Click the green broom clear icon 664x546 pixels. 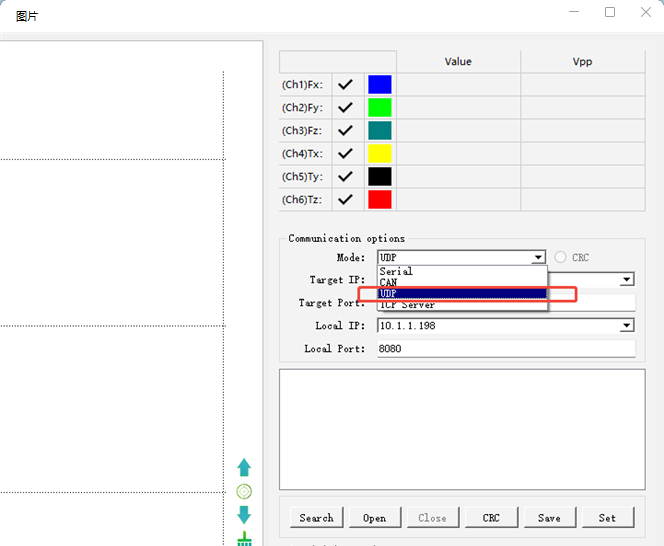244,538
